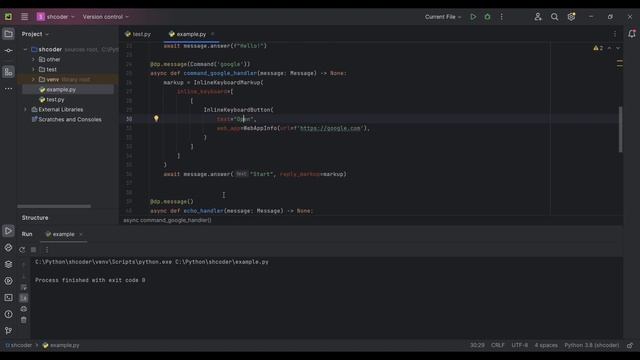Viewport: 640px width, 360px height.
Task: Open the Run tool window icon
Action: [8, 231]
